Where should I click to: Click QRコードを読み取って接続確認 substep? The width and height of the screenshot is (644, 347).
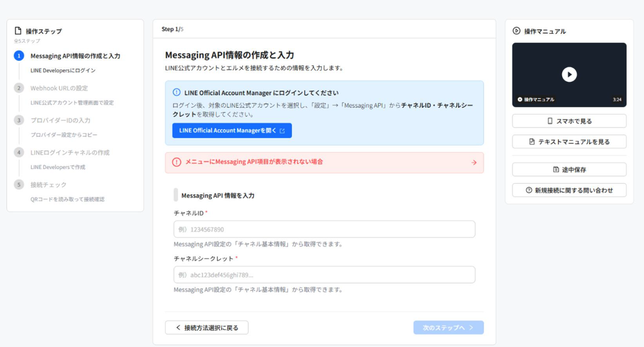tap(67, 199)
